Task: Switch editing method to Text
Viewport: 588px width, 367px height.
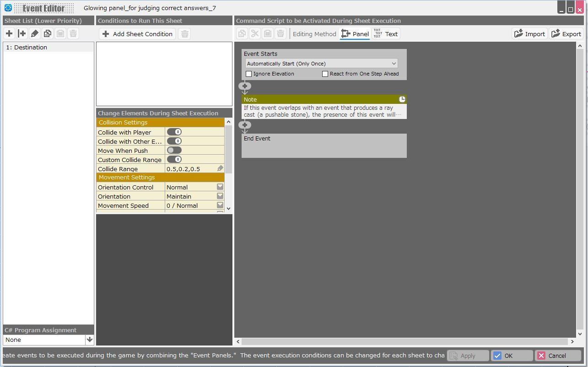Action: coord(386,34)
